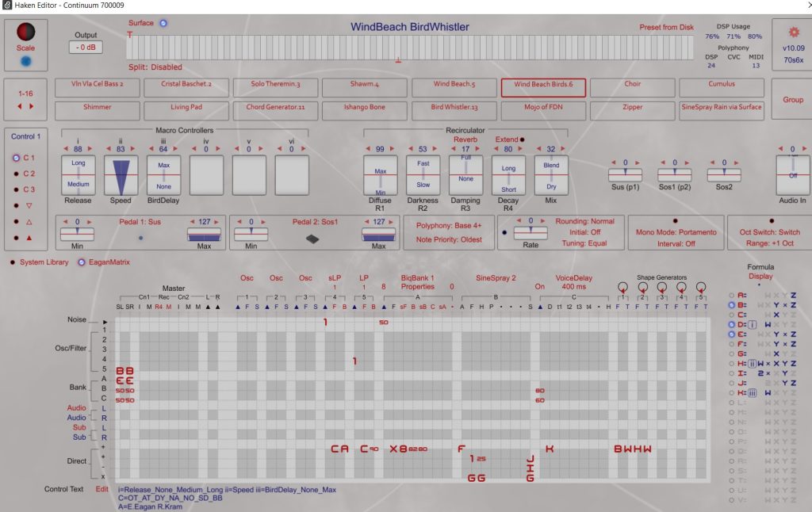812x512 pixels.
Task: Click the (ii) macro icon beside formula H
Action: [x=753, y=364]
